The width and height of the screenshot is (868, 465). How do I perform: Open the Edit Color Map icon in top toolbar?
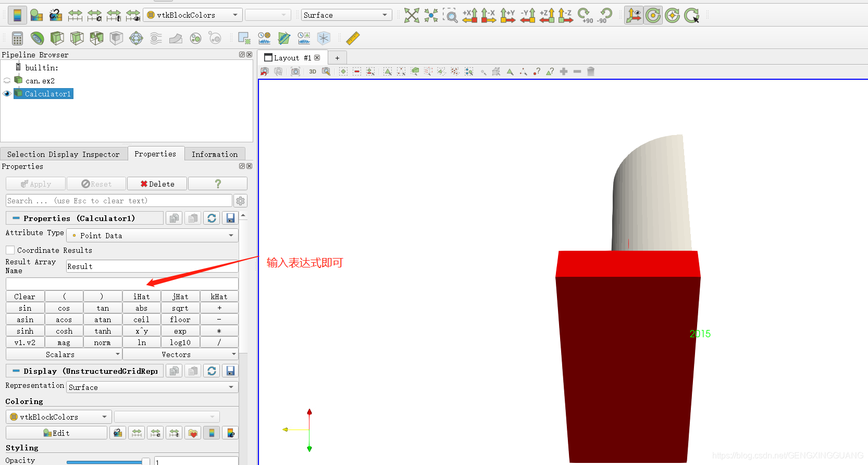coord(36,15)
